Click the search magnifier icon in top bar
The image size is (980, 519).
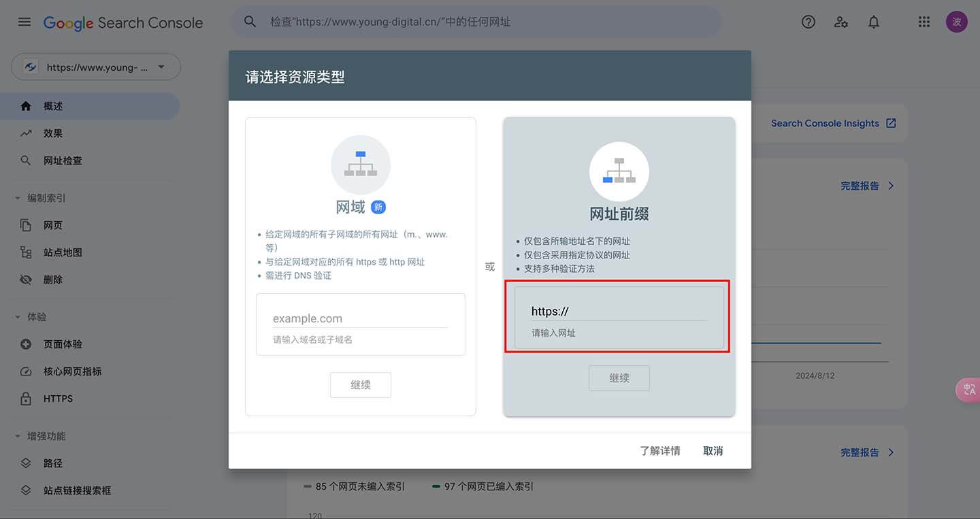pyautogui.click(x=250, y=22)
